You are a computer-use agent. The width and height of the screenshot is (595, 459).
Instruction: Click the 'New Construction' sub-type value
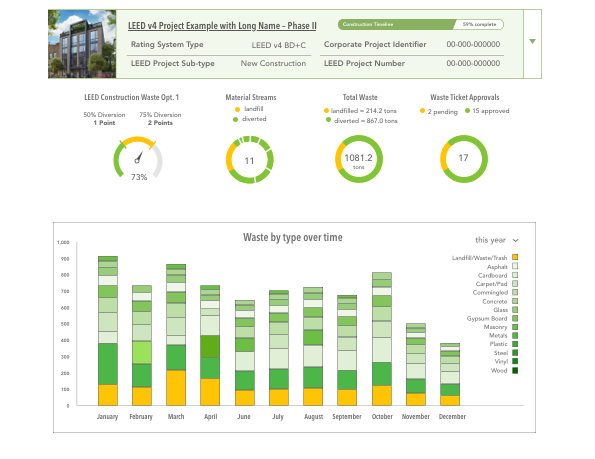(273, 63)
